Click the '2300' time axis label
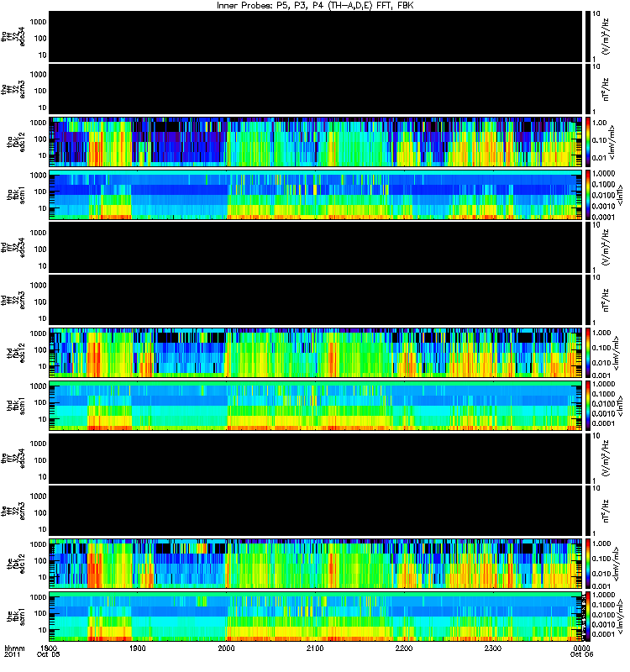 click(x=493, y=648)
